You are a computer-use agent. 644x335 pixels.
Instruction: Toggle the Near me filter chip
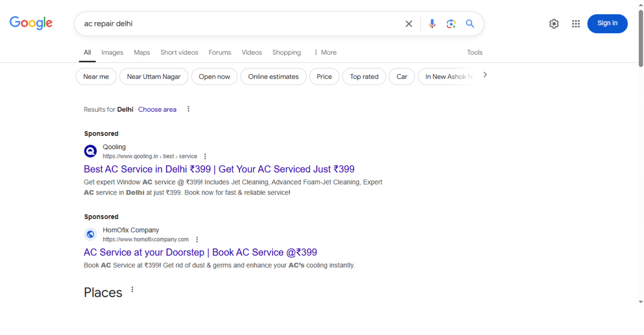(x=96, y=77)
